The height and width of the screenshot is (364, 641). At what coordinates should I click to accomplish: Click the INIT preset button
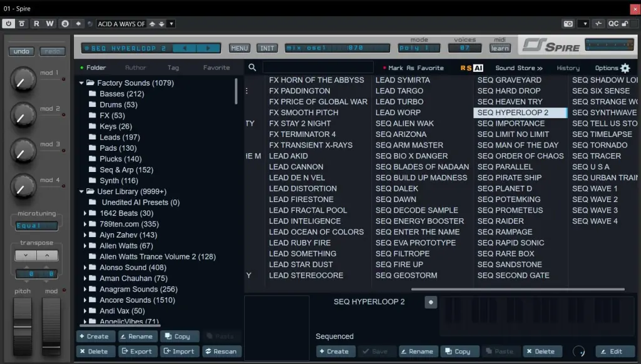pos(267,48)
